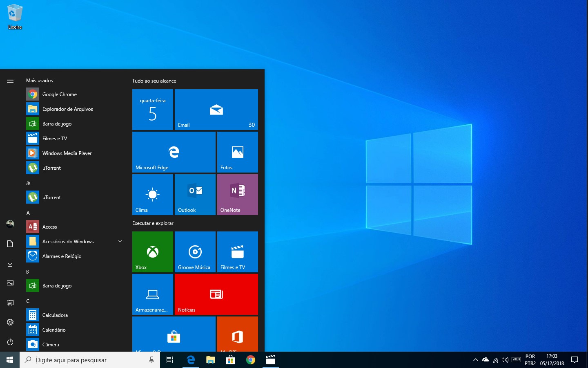Open Downloads from the Start sidebar
Image resolution: width=588 pixels, height=368 pixels.
(10, 263)
